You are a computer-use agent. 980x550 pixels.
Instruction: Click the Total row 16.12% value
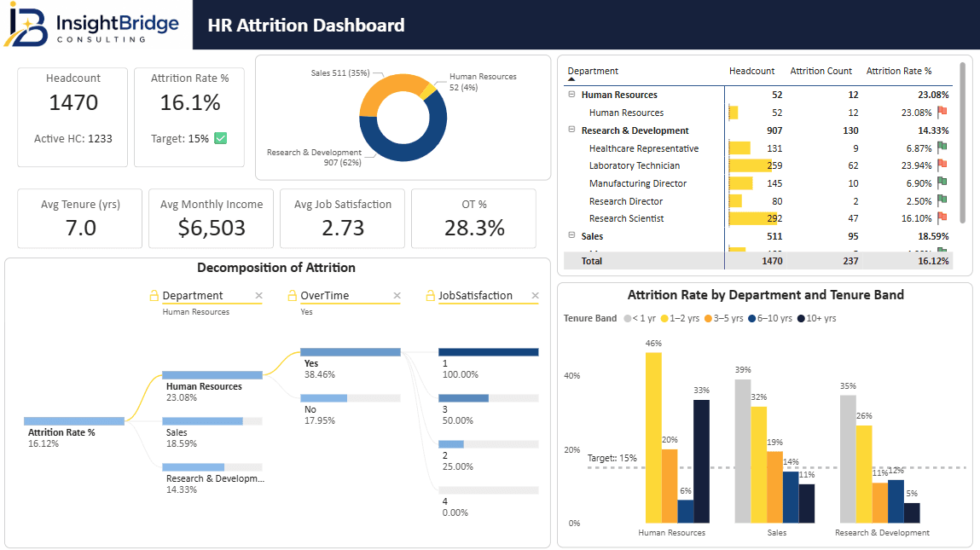[x=933, y=261]
